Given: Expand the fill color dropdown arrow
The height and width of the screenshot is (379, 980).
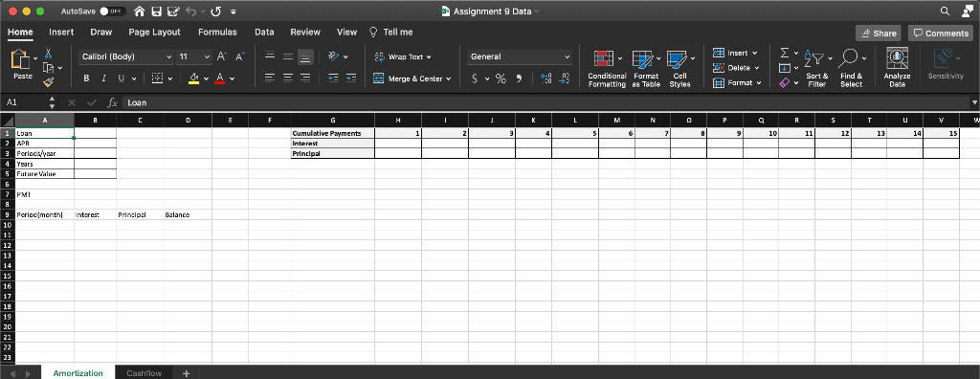Looking at the screenshot, I should pos(206,78).
